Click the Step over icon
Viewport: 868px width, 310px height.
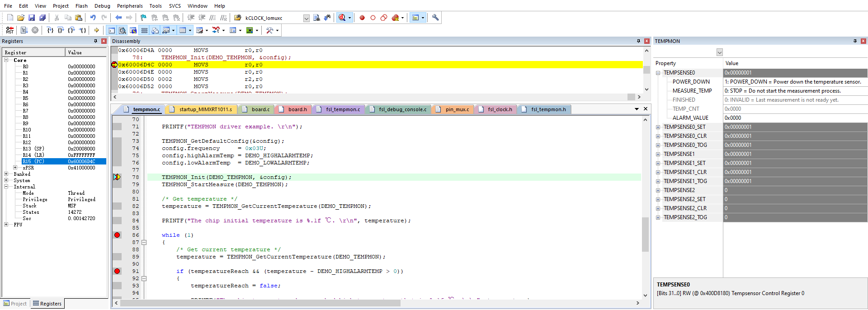click(x=61, y=30)
